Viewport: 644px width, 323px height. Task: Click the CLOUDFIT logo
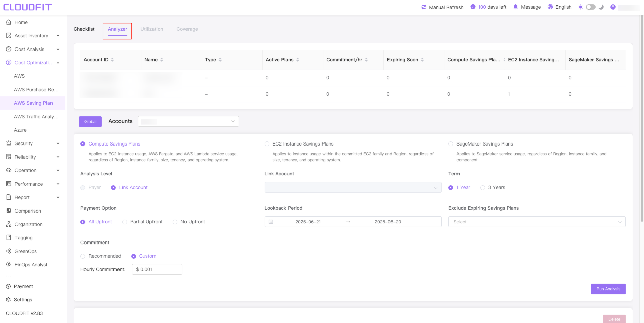coord(27,7)
